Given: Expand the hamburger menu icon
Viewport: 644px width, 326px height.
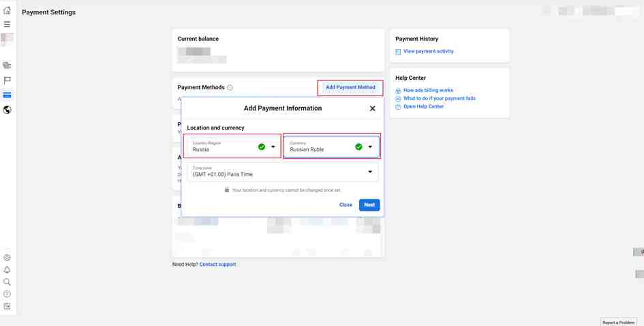Looking at the screenshot, I should 7,25.
